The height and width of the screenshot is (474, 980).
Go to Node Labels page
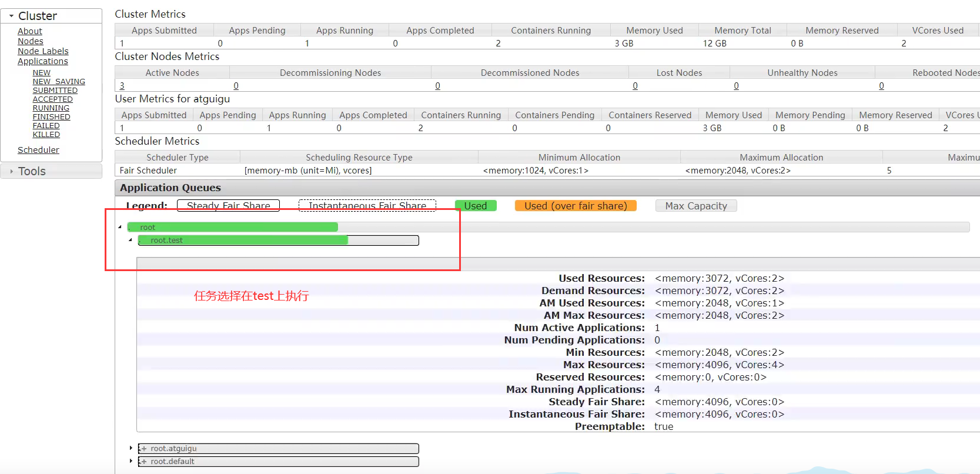(x=43, y=51)
